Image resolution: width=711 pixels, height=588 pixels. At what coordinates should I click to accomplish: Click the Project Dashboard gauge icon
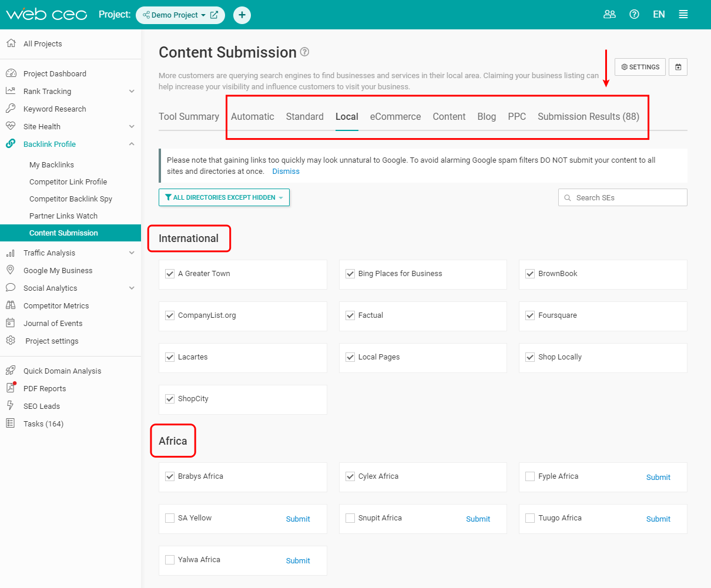(x=11, y=73)
